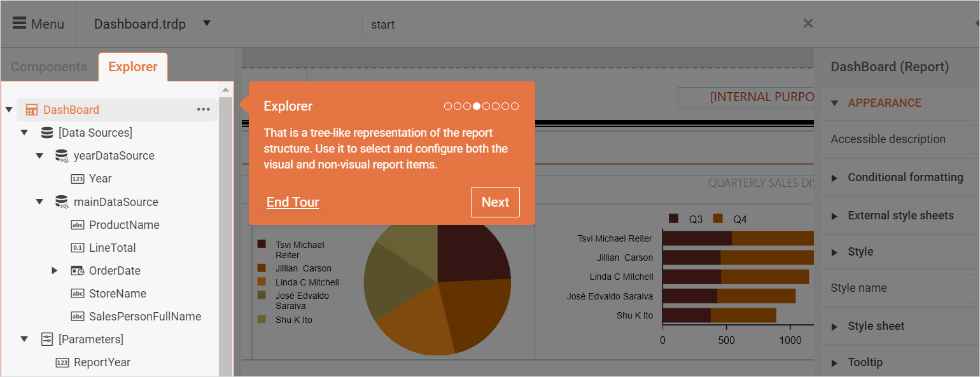Click the Year numeric field icon

(78, 179)
